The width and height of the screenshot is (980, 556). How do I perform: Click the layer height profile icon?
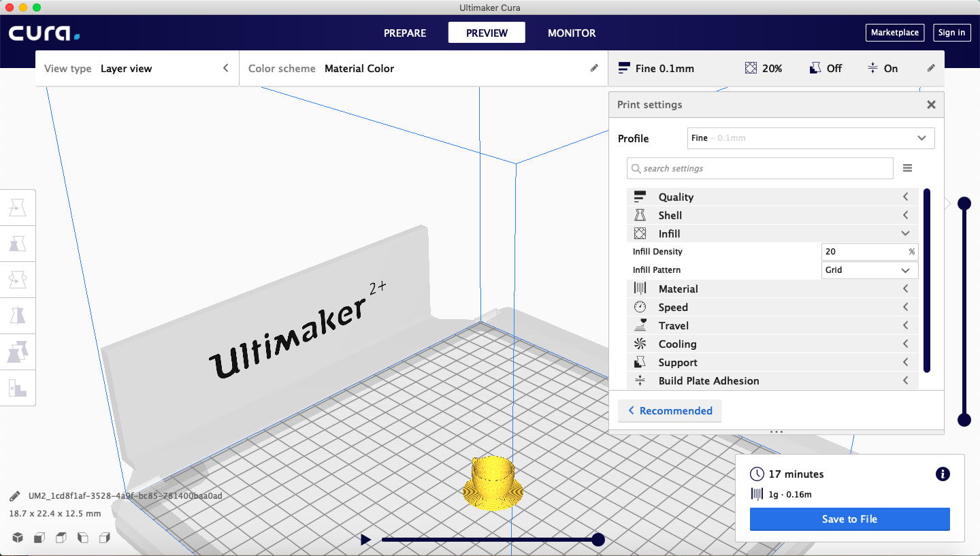point(624,68)
